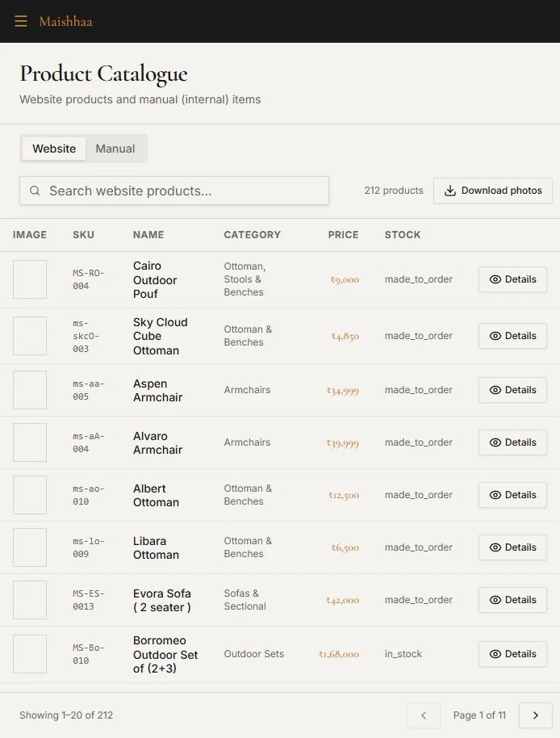560x738 pixels.
Task: Select Borromeo Outdoor Set of (2+3) name
Action: [x=165, y=654]
